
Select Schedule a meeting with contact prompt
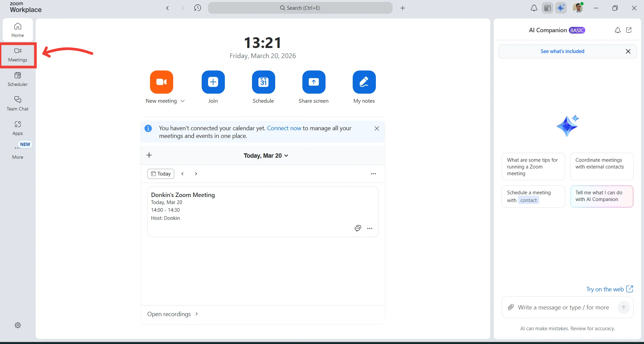coord(533,197)
